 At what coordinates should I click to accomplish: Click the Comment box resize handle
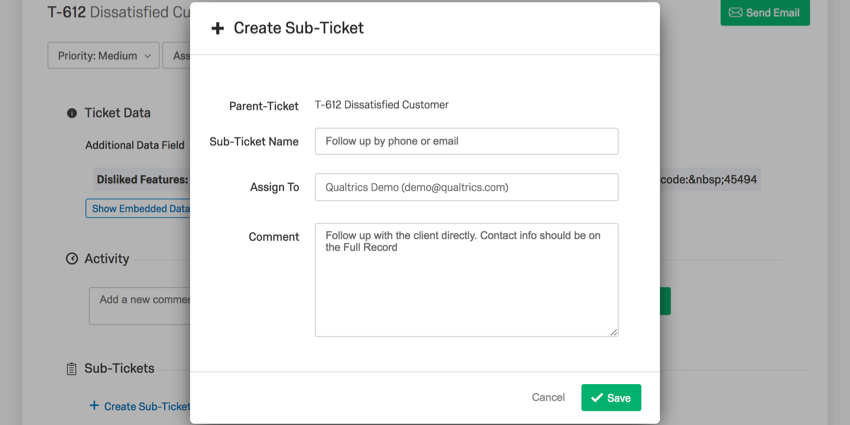coord(614,332)
